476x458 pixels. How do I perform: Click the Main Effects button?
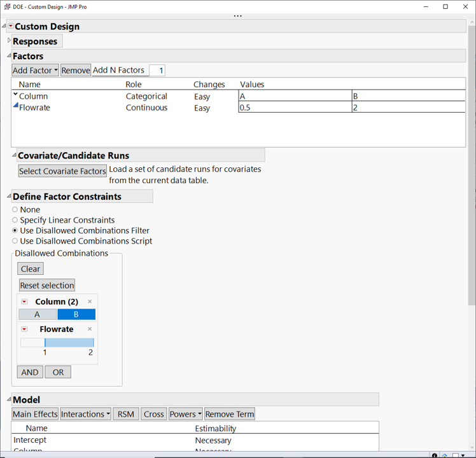pyautogui.click(x=35, y=414)
